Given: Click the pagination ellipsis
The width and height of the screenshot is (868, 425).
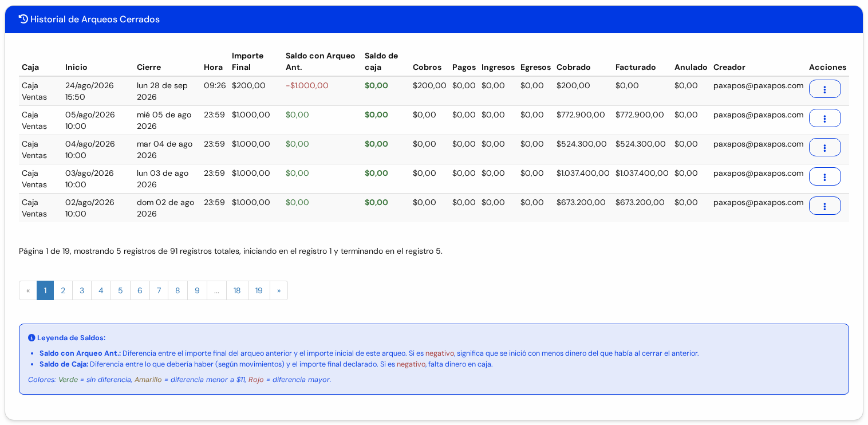Looking at the screenshot, I should pyautogui.click(x=216, y=290).
